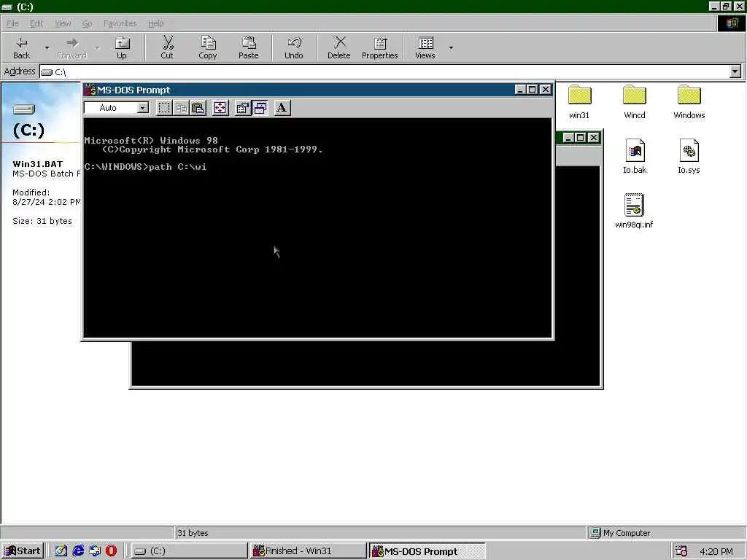Click MS-DOS Prompt taskbar button
This screenshot has width=747, height=560.
[x=427, y=551]
